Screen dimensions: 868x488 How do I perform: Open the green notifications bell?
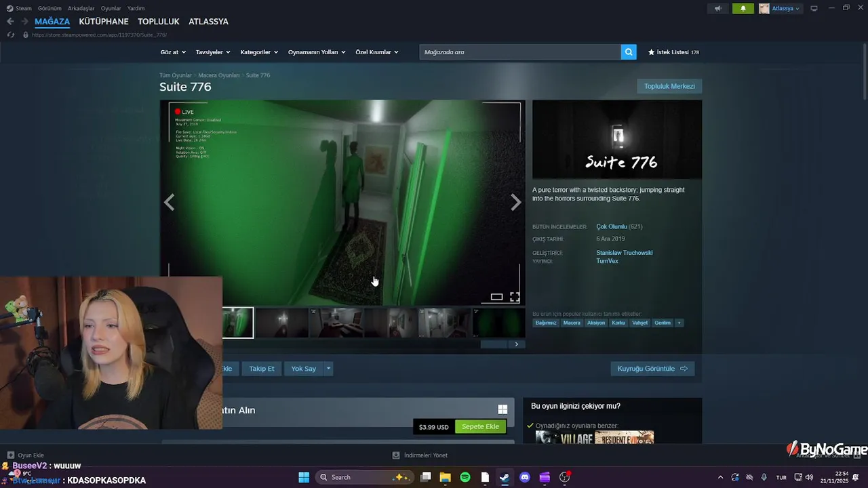coord(743,9)
